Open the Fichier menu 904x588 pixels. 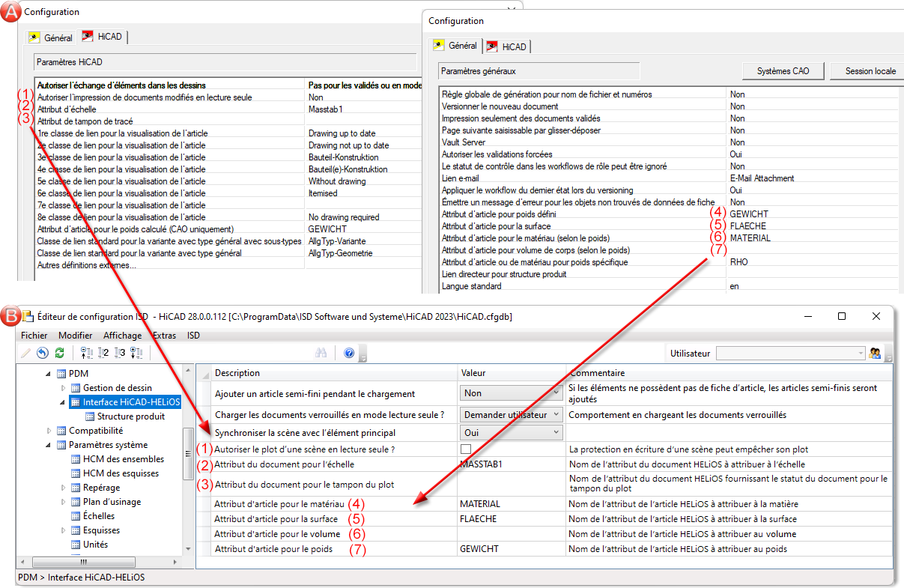pos(34,336)
